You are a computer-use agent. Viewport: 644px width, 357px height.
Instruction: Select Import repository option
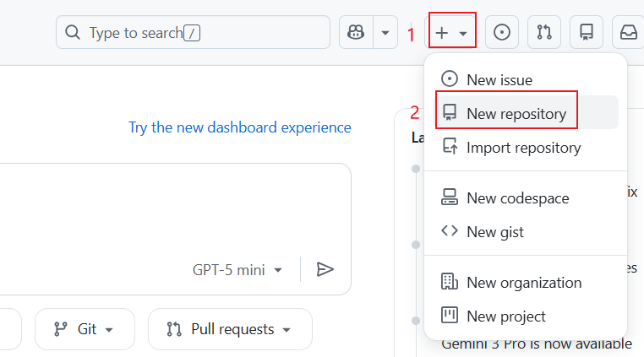pos(523,148)
